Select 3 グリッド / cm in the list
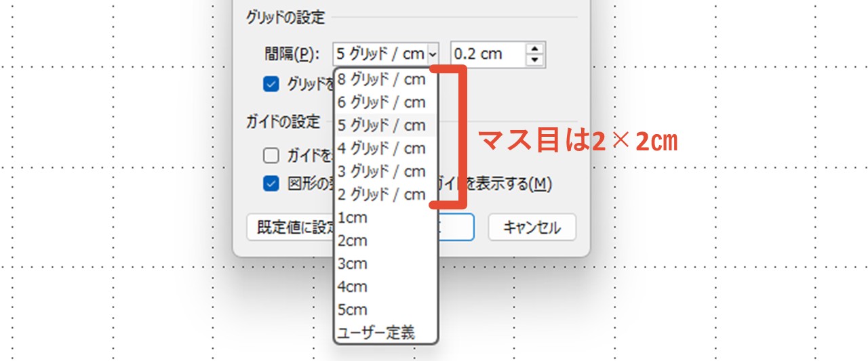868x361 pixels. (385, 171)
